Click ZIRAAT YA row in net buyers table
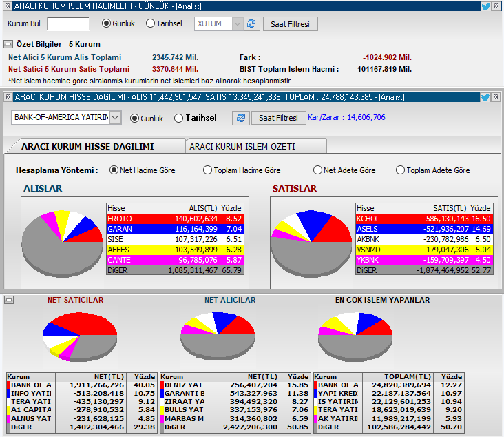The image size is (504, 437). pos(235,402)
